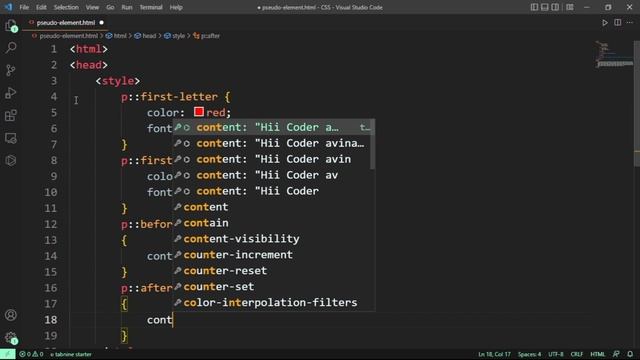Click the remote window status icon
640x360 pixels.
(x=7, y=354)
